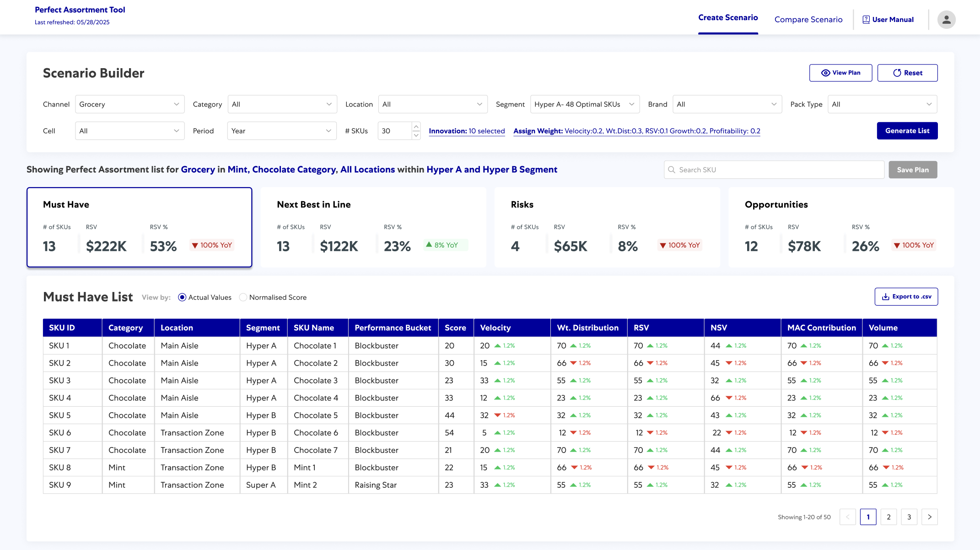Click the View Plan button

pos(840,73)
